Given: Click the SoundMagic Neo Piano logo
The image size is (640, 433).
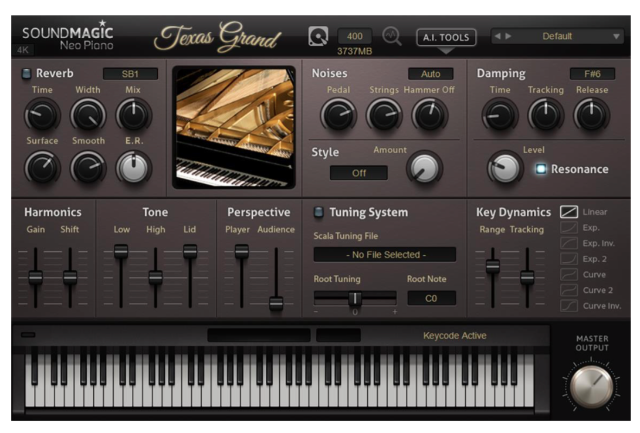Looking at the screenshot, I should coord(68,36).
